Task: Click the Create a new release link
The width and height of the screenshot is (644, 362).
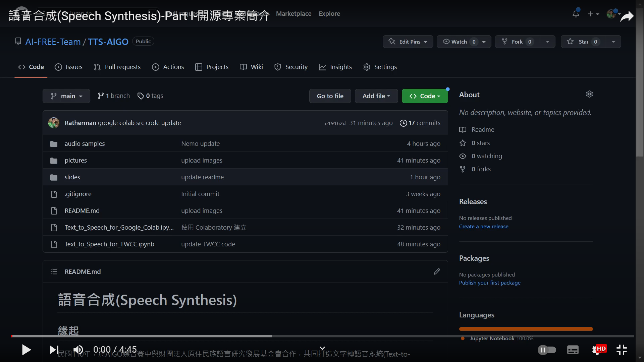Action: pos(483,227)
